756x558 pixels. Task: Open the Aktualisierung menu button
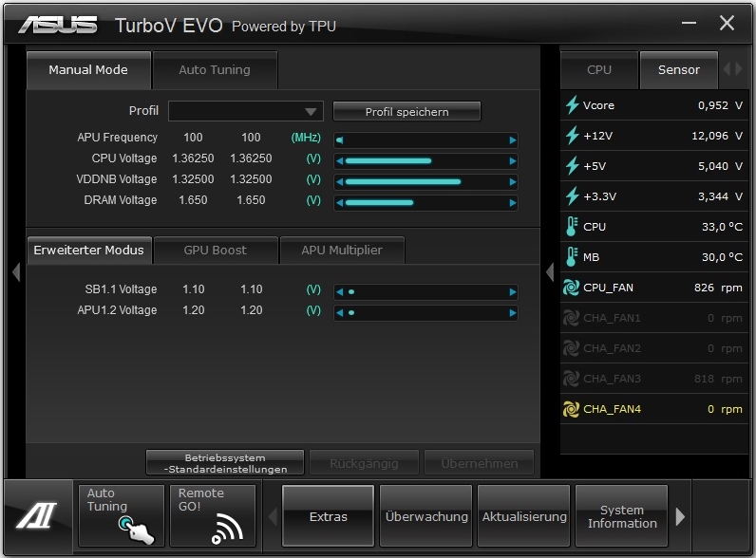pyautogui.click(x=524, y=516)
